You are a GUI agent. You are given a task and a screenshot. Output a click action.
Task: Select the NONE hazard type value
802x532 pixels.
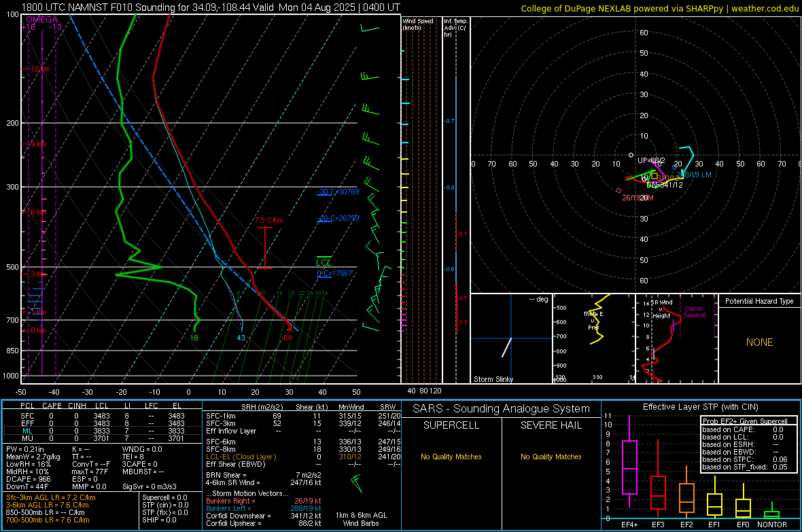(759, 342)
